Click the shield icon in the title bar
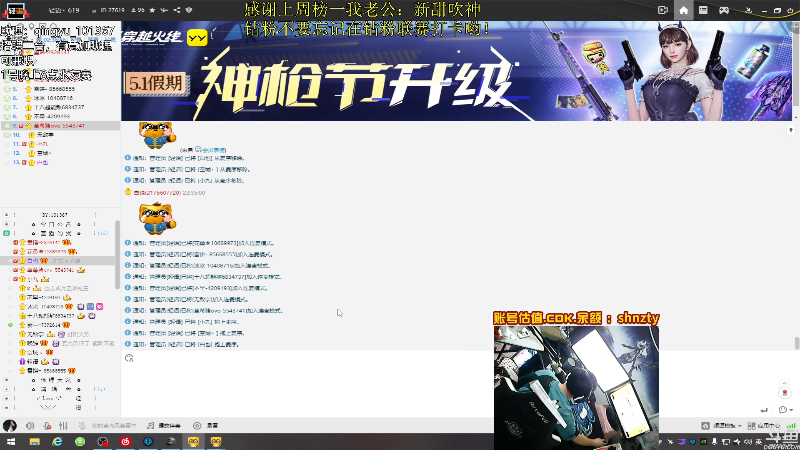The height and width of the screenshot is (450, 800). [189, 10]
